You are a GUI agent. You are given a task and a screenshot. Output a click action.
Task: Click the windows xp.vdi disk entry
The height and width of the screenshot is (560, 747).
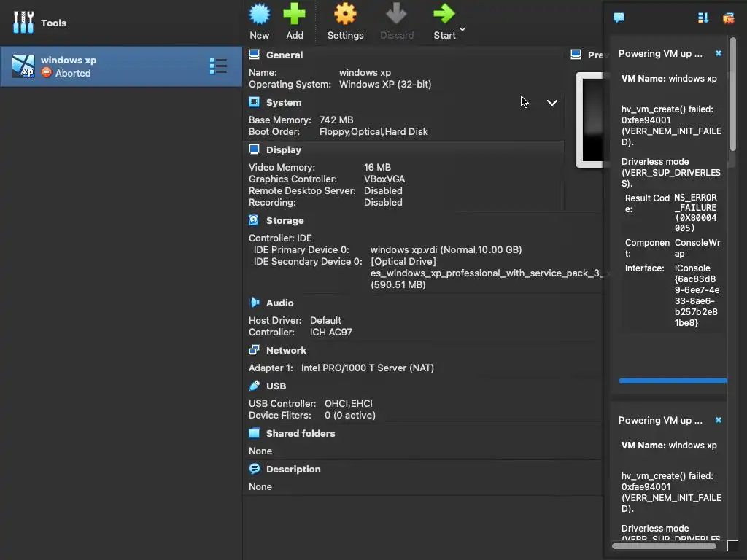point(446,249)
